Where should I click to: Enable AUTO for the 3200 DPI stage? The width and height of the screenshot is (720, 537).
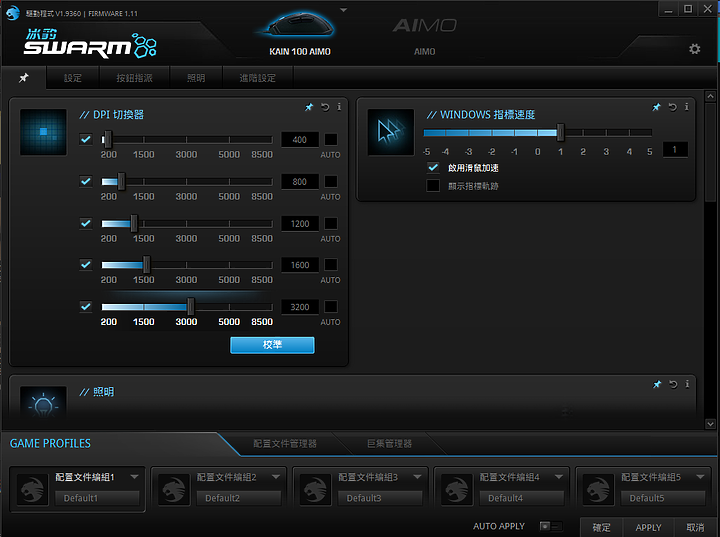pos(331,306)
